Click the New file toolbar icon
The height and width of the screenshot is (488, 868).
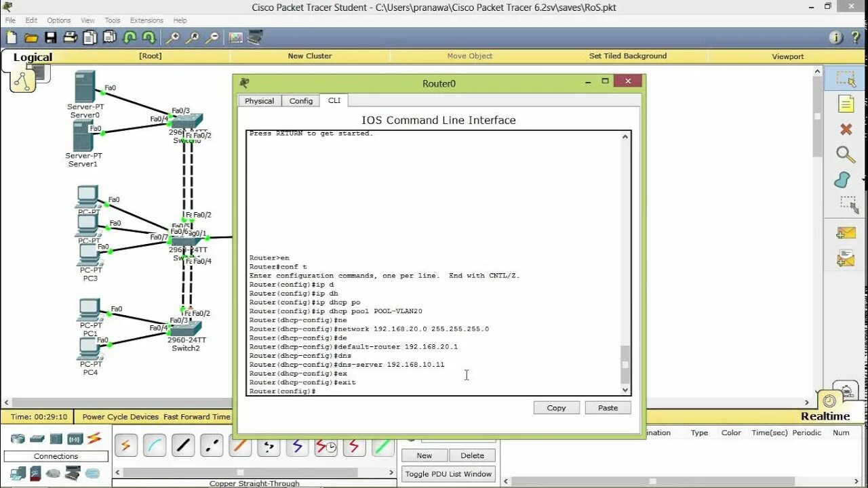click(x=12, y=37)
